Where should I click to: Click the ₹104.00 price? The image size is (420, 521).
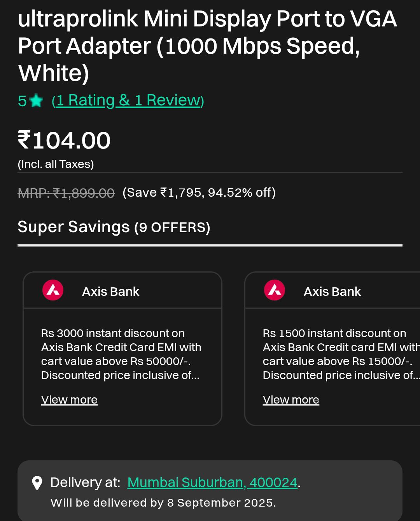(x=64, y=140)
